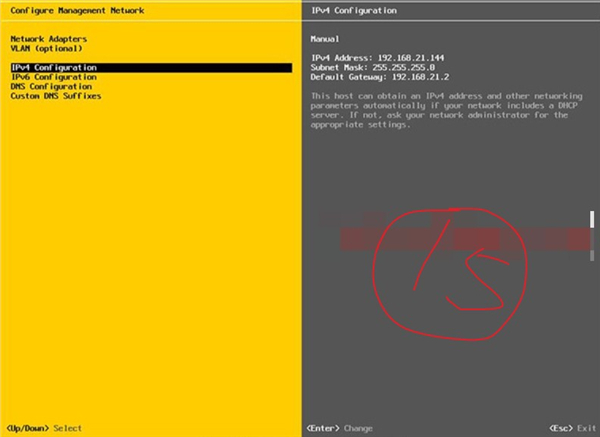Click the highlighted IPv4 Configuration entry

click(54, 68)
